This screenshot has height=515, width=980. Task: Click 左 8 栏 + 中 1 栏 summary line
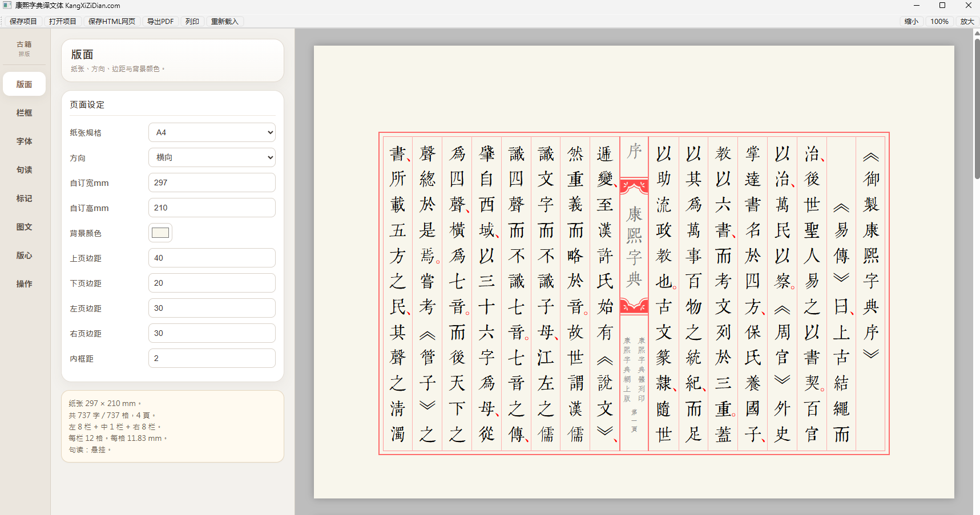coord(115,427)
